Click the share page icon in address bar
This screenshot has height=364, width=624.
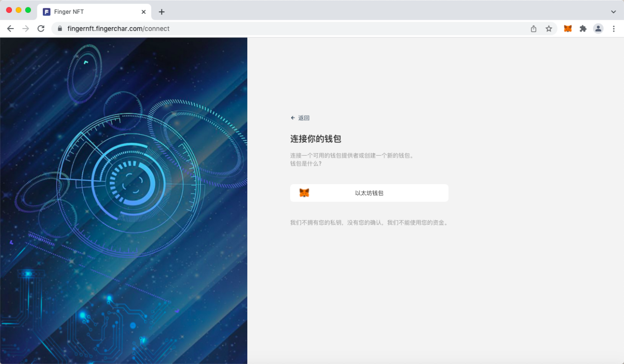[x=533, y=29]
